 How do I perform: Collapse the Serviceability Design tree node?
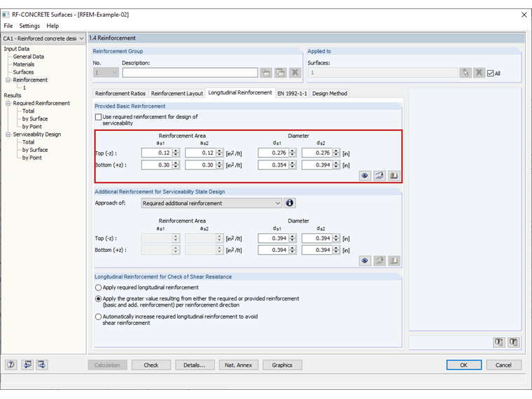coord(8,134)
